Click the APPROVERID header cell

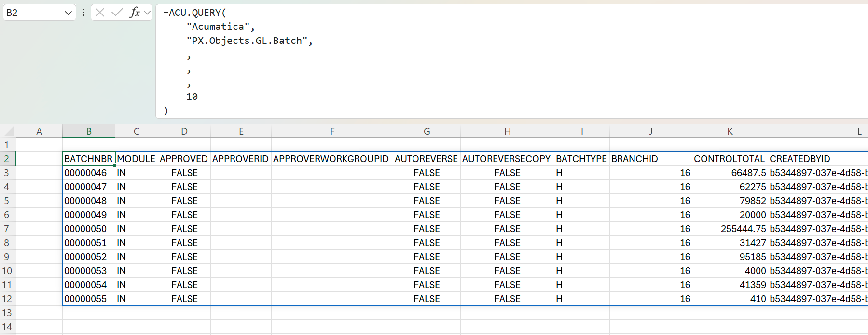coord(241,159)
